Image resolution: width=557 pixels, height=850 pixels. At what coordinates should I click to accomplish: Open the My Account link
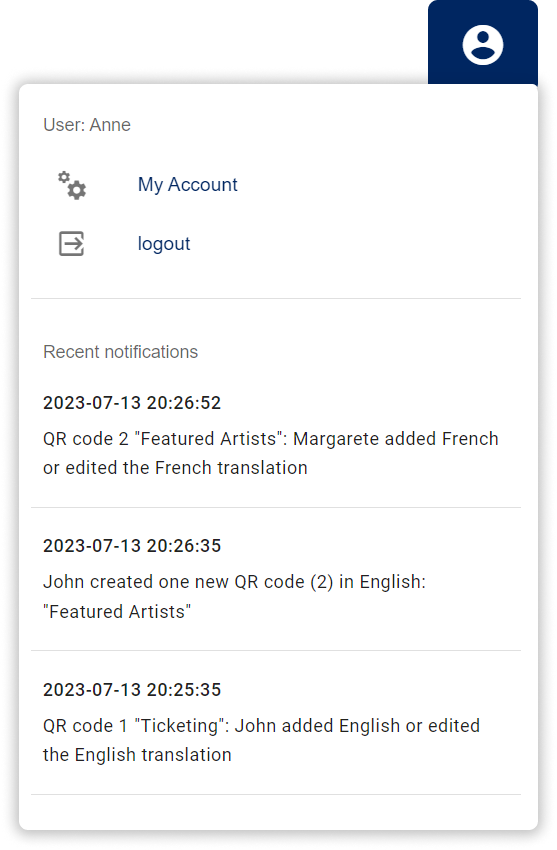187,185
